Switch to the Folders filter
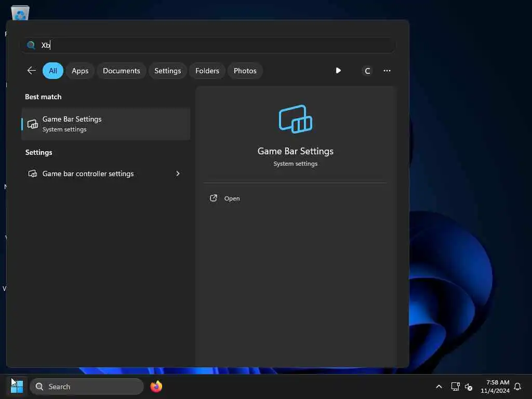The width and height of the screenshot is (532, 399). coord(207,71)
